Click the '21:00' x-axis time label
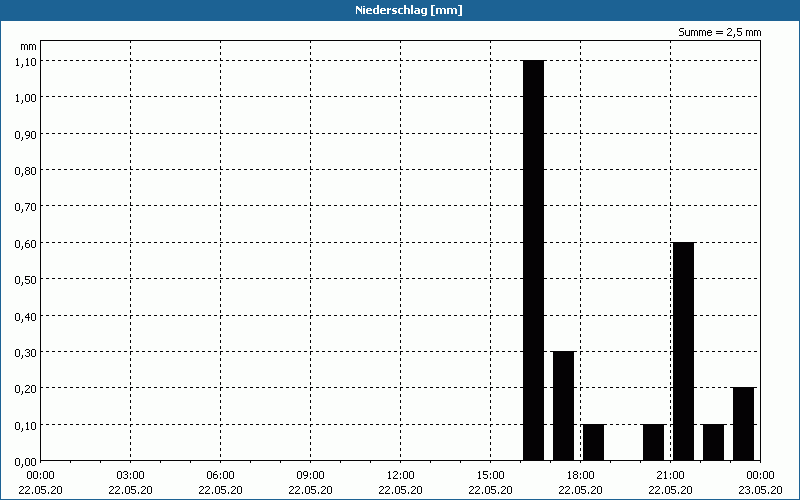Image resolution: width=800 pixels, height=500 pixels. point(670,476)
